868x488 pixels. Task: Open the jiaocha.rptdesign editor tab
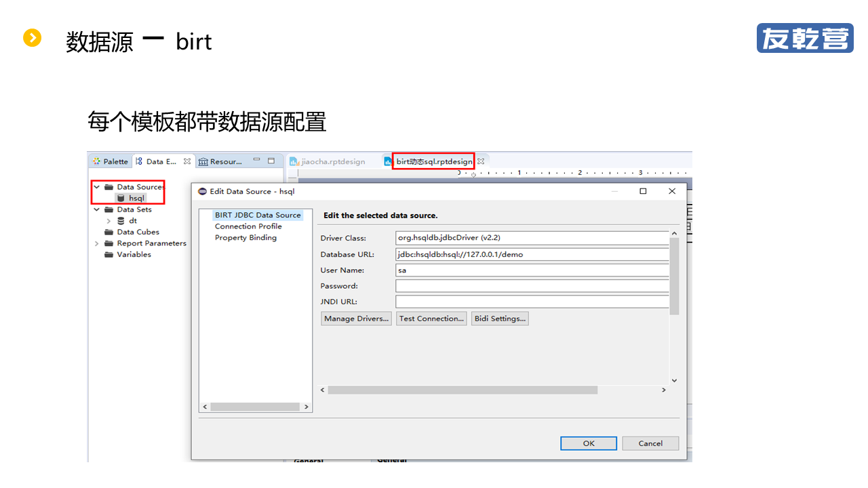328,161
